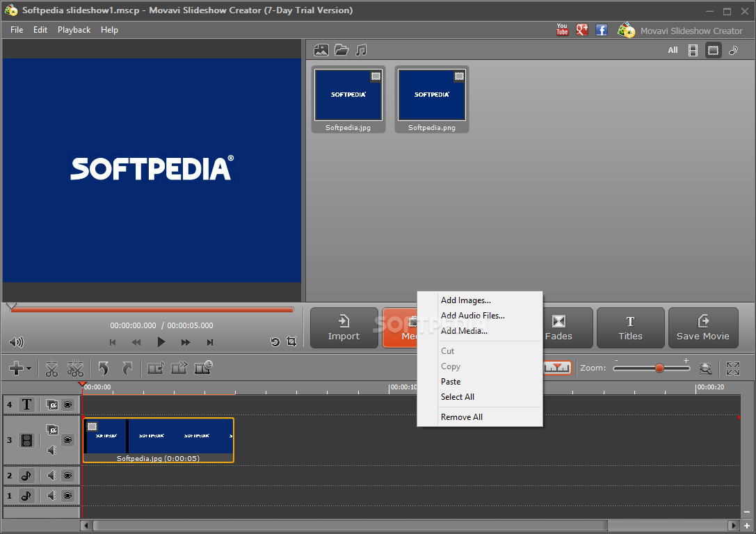Click the filmstrip with clock duration icon
This screenshot has width=756, height=534.
click(x=204, y=368)
